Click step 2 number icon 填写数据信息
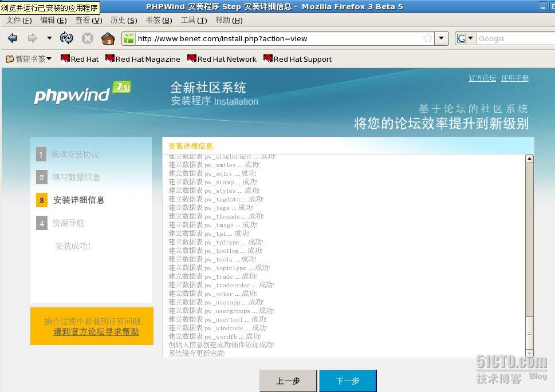555x392 pixels. point(41,177)
